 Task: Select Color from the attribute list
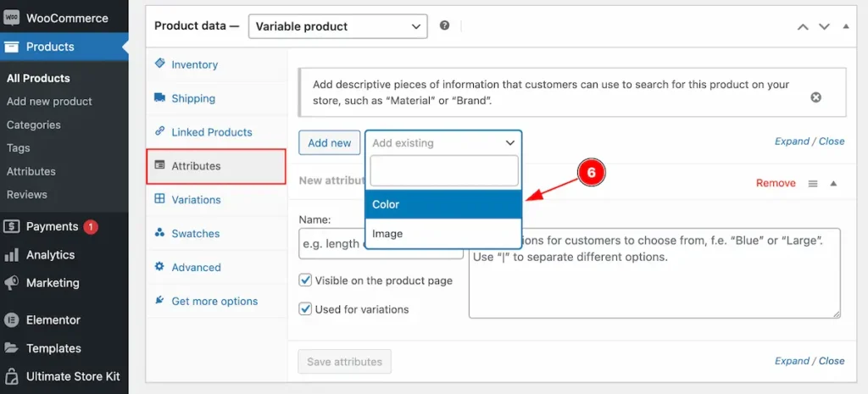[443, 204]
